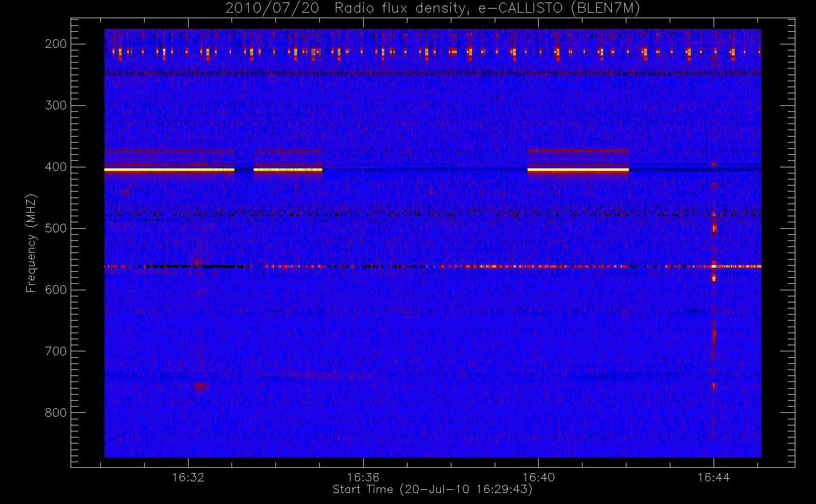Click the 700 frequency tick label
This screenshot has height=504, width=816.
(x=56, y=351)
